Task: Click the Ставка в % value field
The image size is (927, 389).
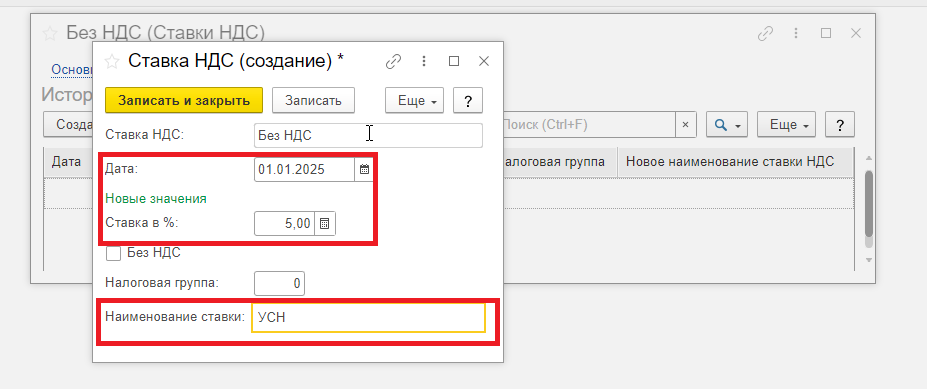Action: pos(284,223)
